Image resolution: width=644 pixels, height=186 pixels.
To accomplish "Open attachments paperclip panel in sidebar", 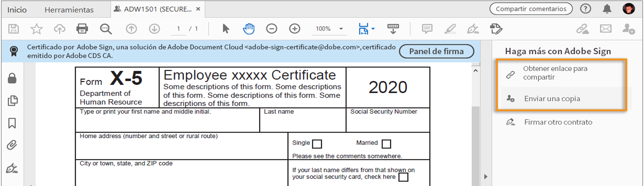I will [x=12, y=145].
